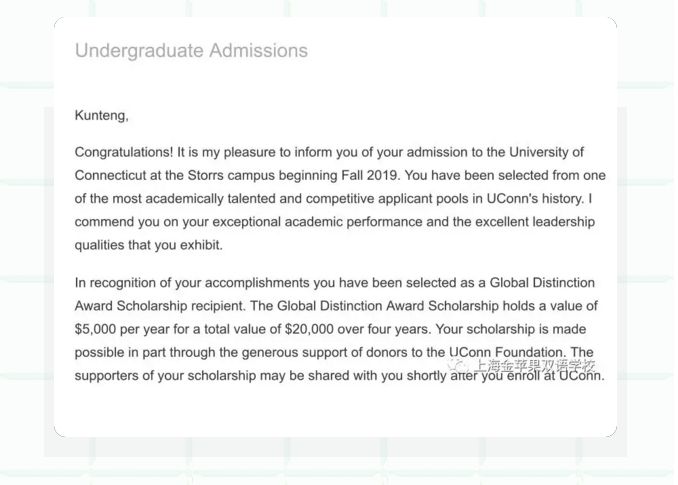This screenshot has height=485, width=678.
Task: Click the Undergraduate Admissions heading
Action: pos(191,51)
